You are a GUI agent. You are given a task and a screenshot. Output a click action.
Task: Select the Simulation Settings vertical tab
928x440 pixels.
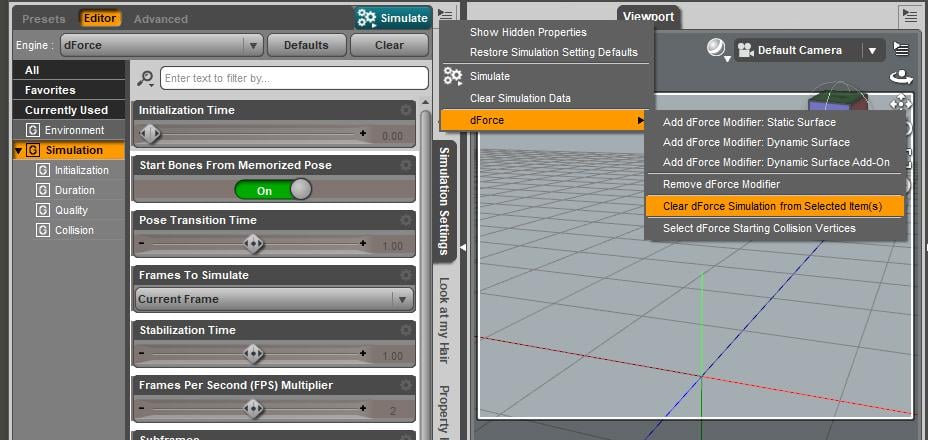pos(445,201)
